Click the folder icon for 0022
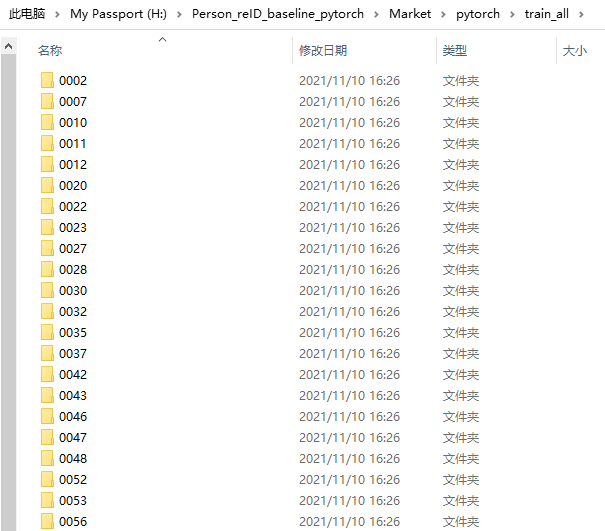This screenshot has width=605, height=531. 47,206
